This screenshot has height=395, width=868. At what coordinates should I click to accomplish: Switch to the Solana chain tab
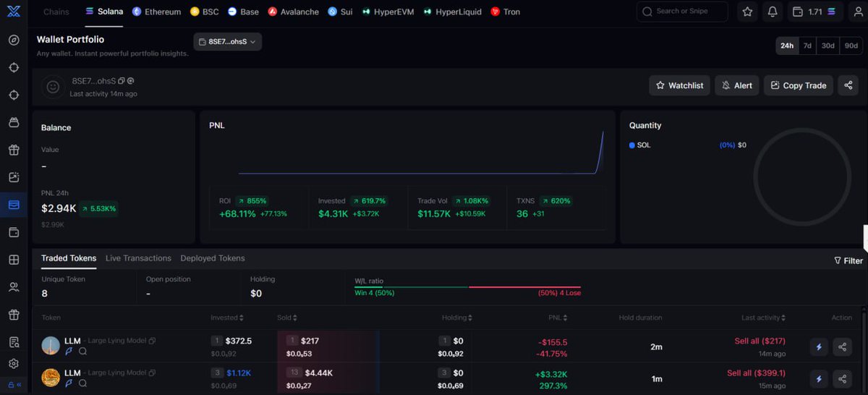[x=104, y=12]
